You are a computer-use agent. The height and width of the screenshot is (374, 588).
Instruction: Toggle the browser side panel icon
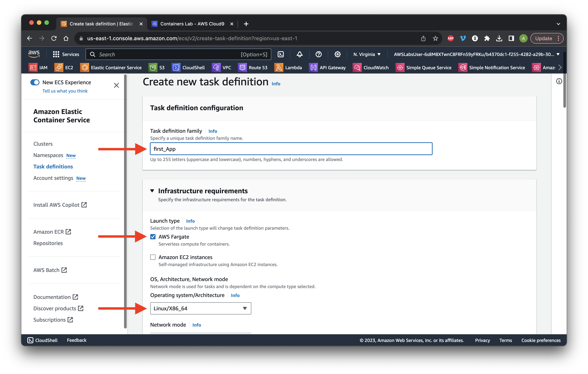coord(511,38)
